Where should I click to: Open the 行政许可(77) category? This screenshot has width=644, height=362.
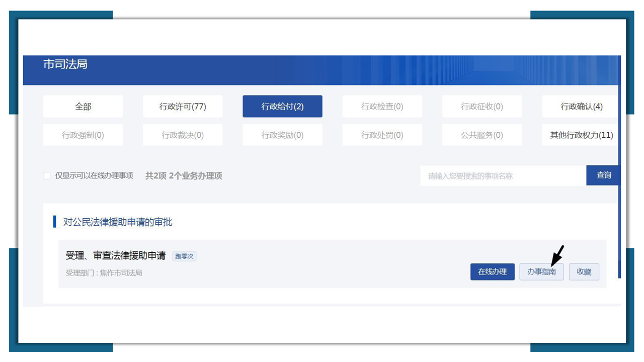click(183, 107)
